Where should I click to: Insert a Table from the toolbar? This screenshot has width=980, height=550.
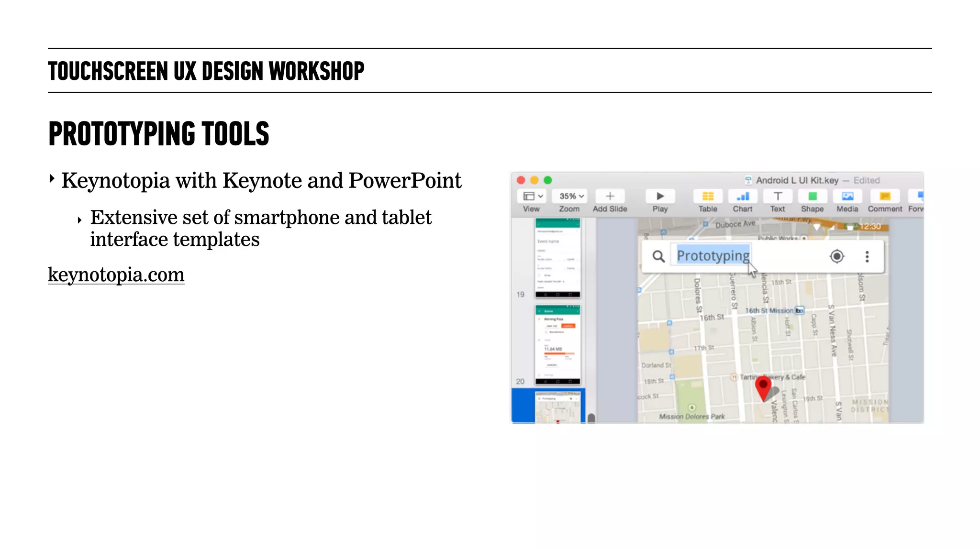point(708,196)
